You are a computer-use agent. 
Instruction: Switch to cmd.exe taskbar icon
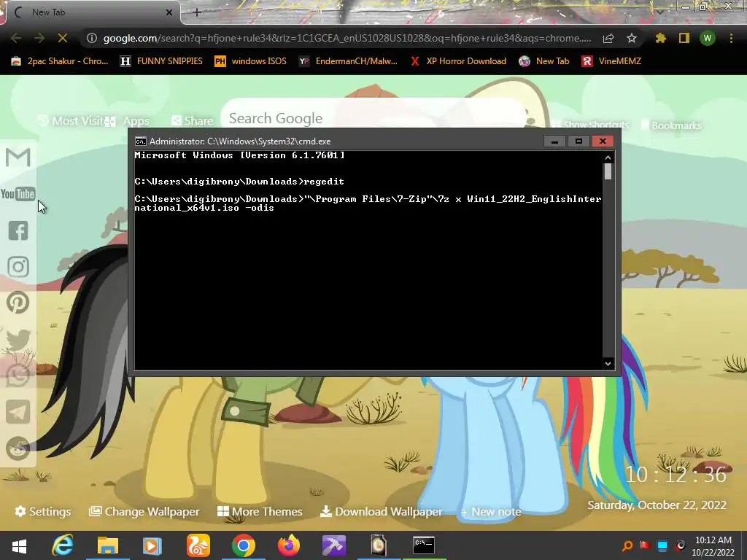point(424,545)
